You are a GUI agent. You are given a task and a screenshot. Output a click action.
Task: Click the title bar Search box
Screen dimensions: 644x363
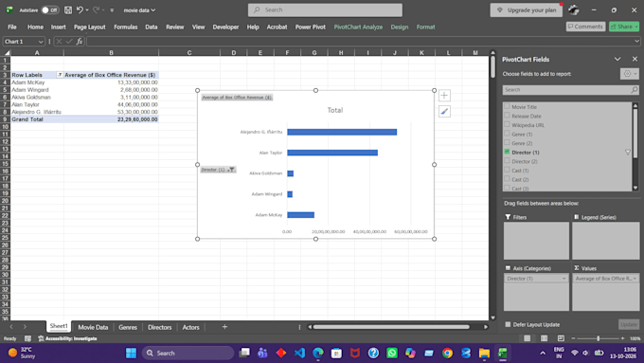[325, 9]
